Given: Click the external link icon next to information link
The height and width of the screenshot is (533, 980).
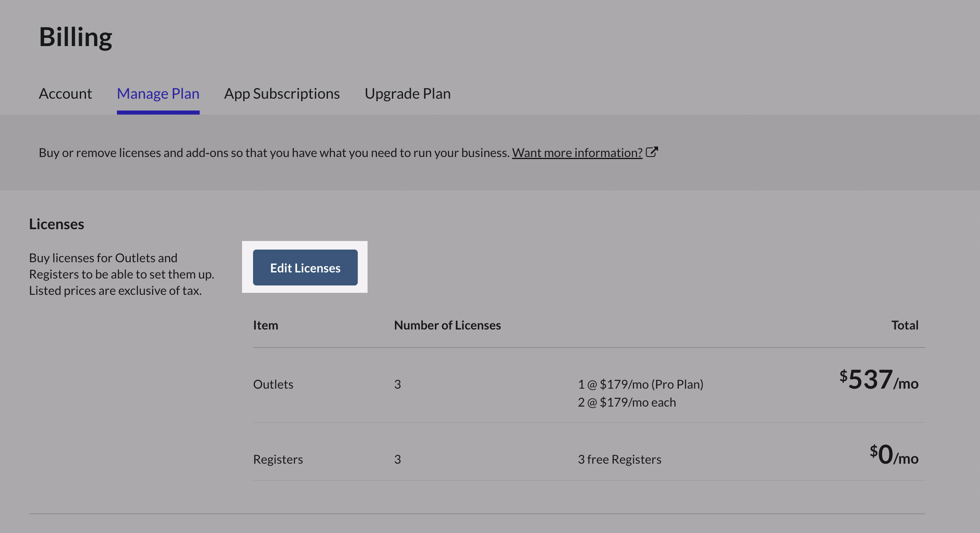Looking at the screenshot, I should pos(652,152).
